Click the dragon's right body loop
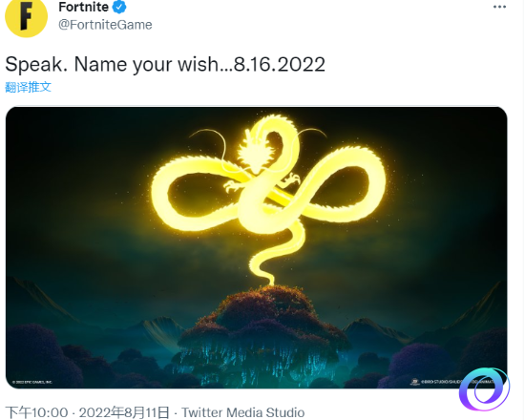This screenshot has height=420, width=525. tap(338, 185)
